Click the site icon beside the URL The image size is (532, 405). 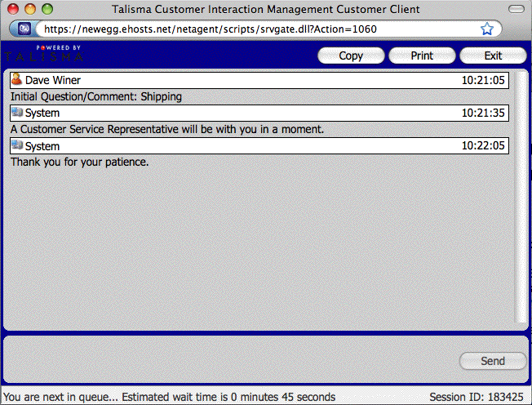(24, 29)
